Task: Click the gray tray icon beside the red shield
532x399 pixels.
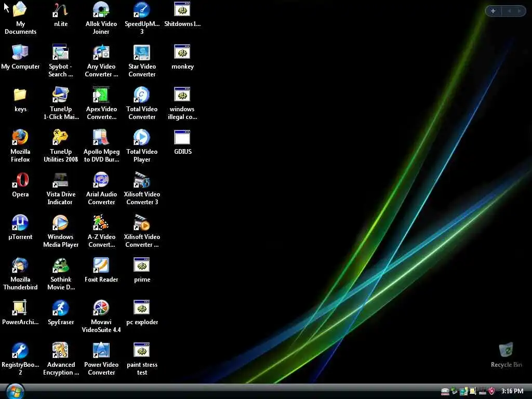Action: coord(483,392)
